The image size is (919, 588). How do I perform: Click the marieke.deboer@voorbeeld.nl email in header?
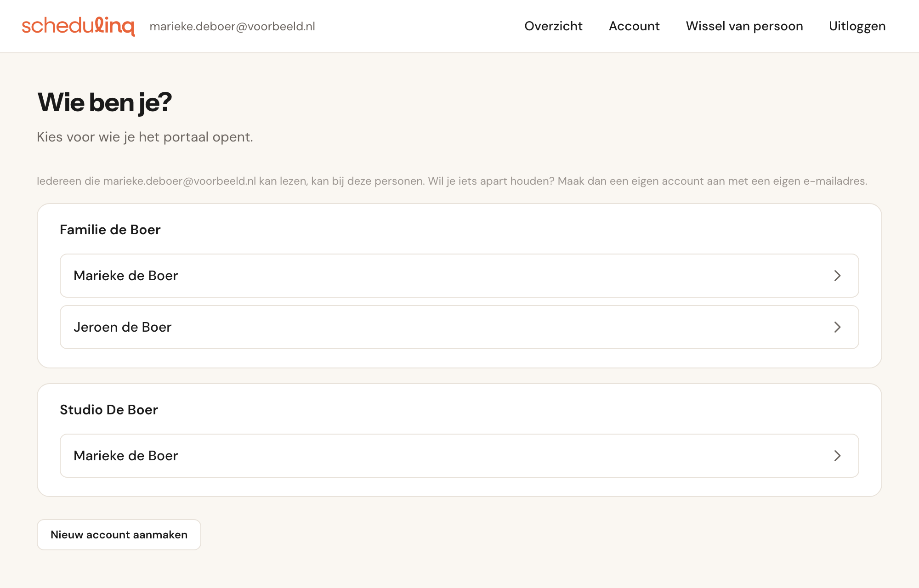pos(233,27)
